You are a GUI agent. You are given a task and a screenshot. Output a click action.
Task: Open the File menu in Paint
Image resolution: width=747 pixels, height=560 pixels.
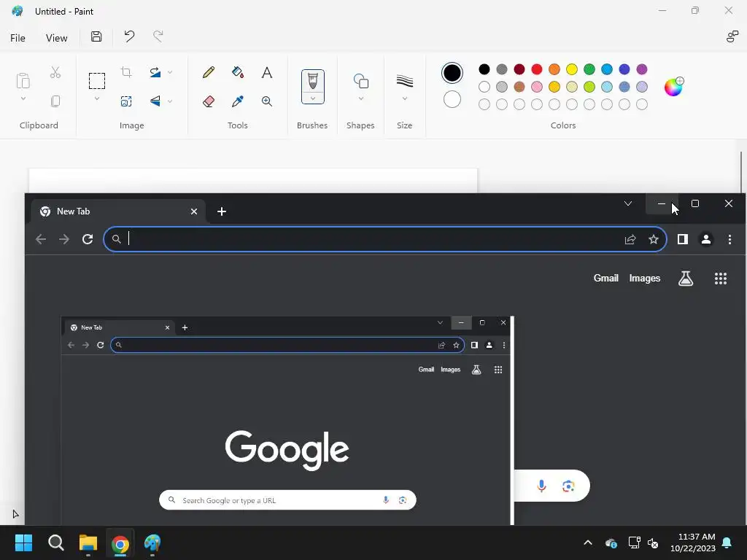18,38
